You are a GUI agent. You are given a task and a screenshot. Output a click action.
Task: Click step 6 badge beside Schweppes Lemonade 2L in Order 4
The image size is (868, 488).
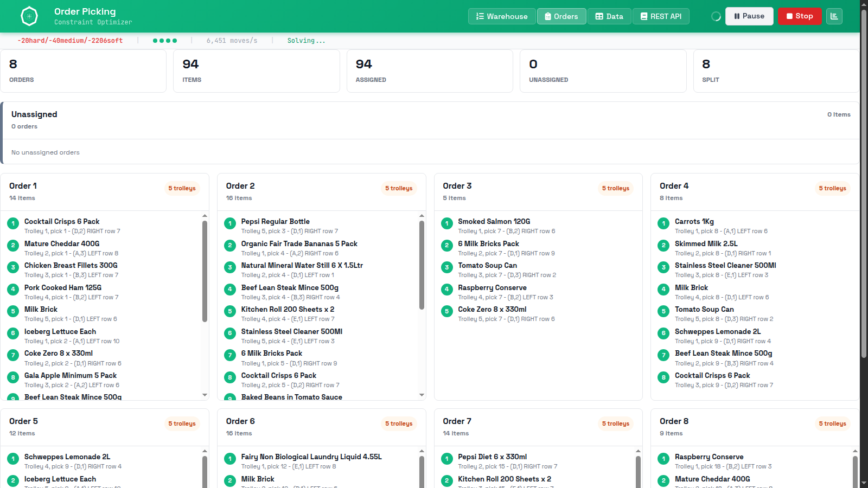(663, 333)
